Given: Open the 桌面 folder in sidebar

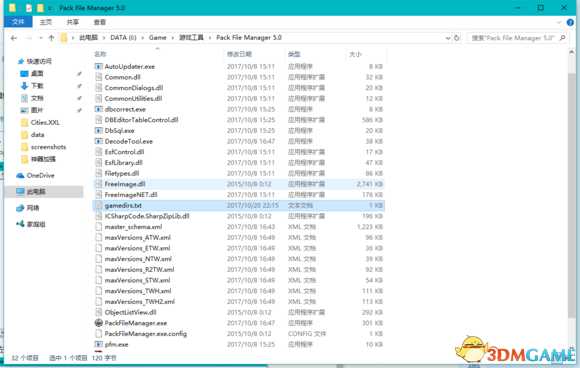Looking at the screenshot, I should (x=37, y=74).
